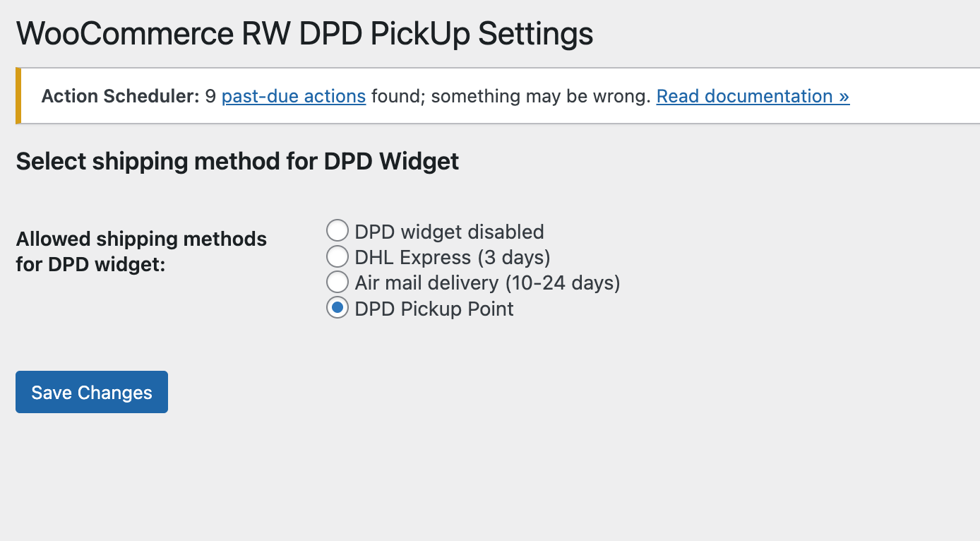Screen dimensions: 980x541
Task: Click the "Air mail delivery (10-24 days)" label
Action: [487, 283]
